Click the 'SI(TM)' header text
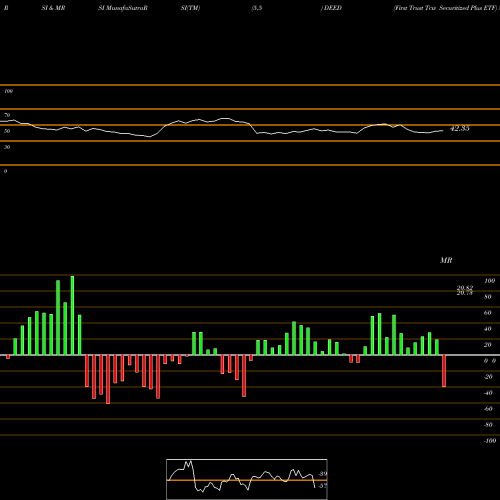 [190, 8]
